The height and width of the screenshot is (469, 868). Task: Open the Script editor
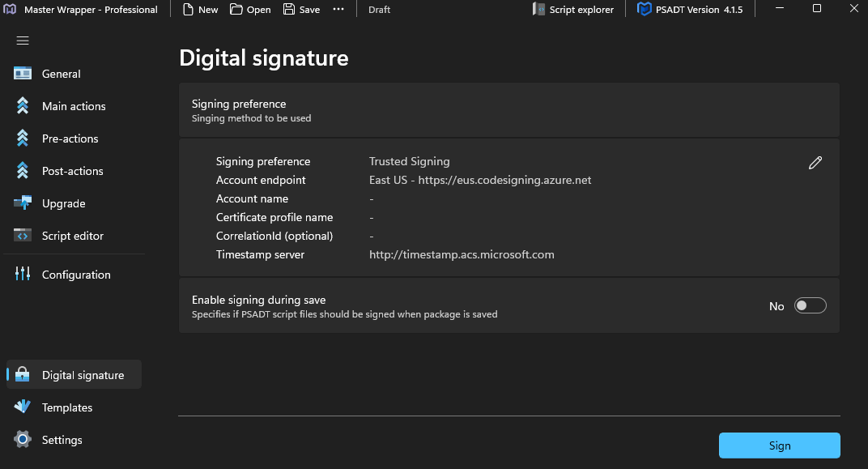pos(72,236)
